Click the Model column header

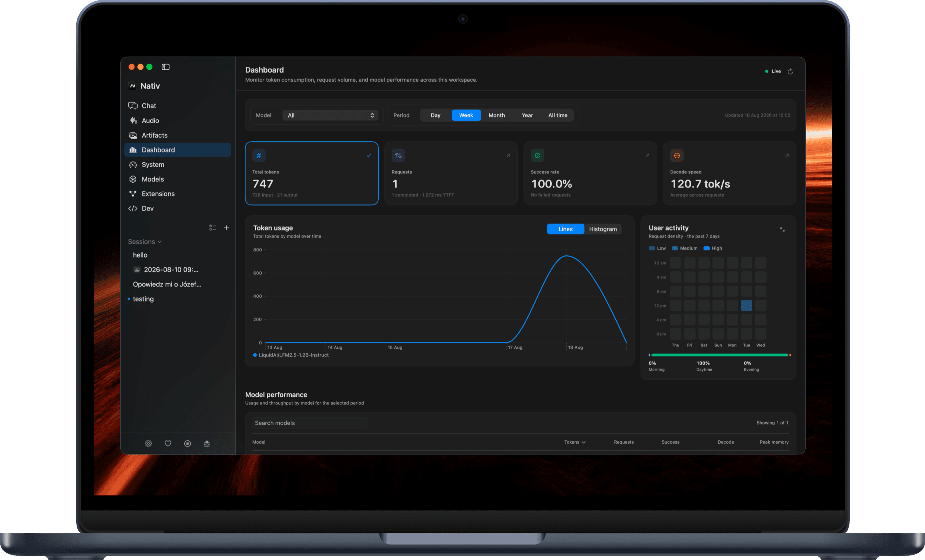259,442
